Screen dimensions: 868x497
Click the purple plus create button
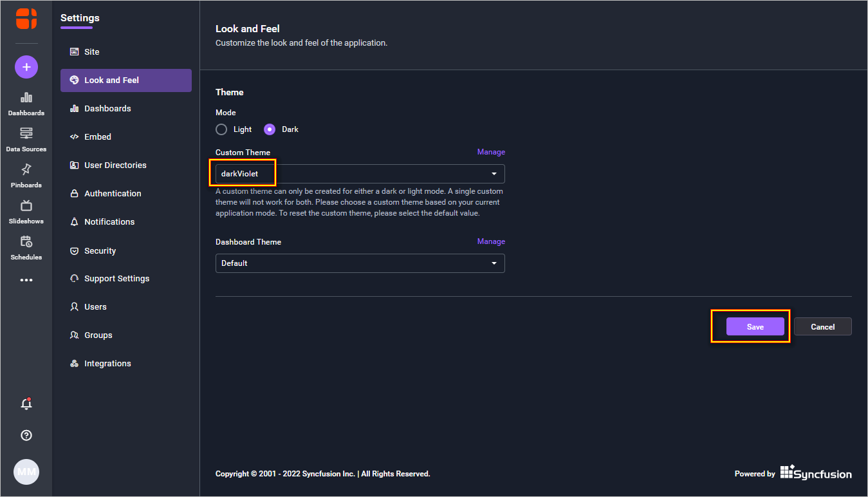26,67
